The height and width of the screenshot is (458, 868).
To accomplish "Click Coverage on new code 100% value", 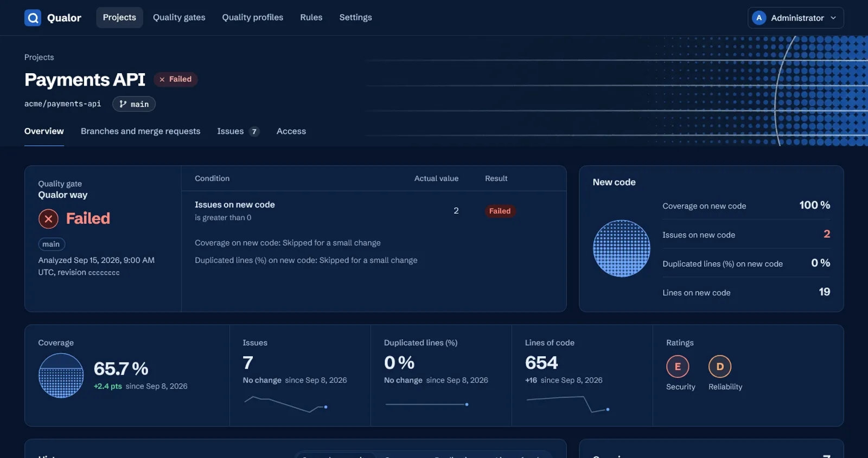I will pyautogui.click(x=815, y=205).
